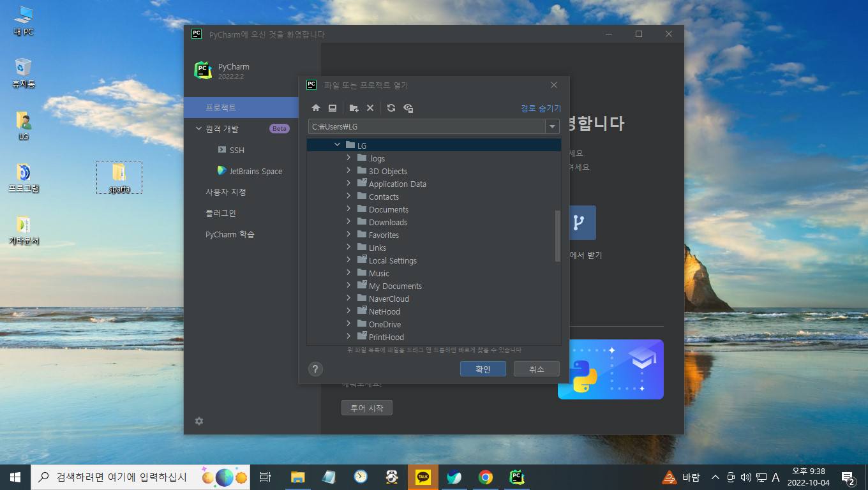Click the C:\Users\LG path field
The image size is (868, 490).
(426, 126)
